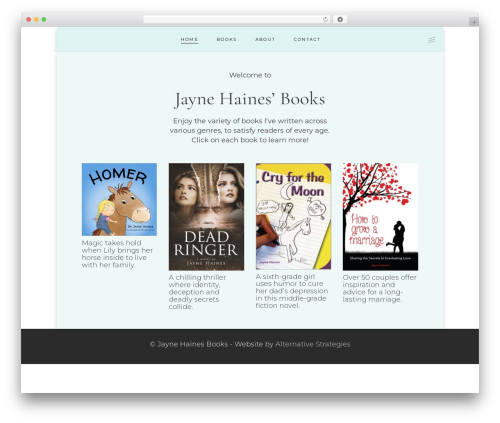Open the Cry for the Moon cover

(x=293, y=216)
